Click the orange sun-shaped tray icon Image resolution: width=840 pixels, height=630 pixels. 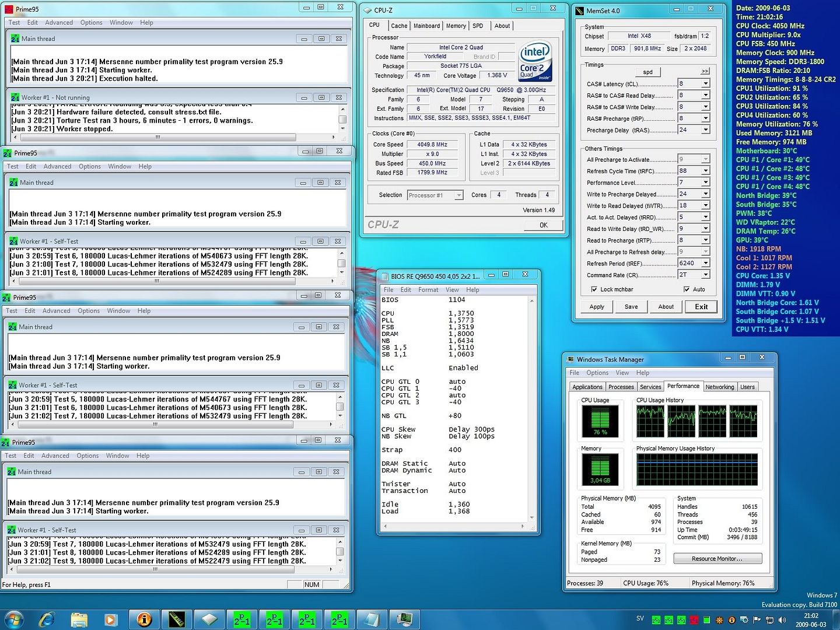tap(719, 620)
